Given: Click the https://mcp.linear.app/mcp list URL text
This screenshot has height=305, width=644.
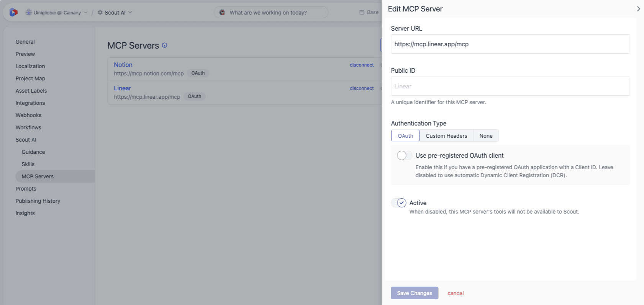Looking at the screenshot, I should pos(147,97).
